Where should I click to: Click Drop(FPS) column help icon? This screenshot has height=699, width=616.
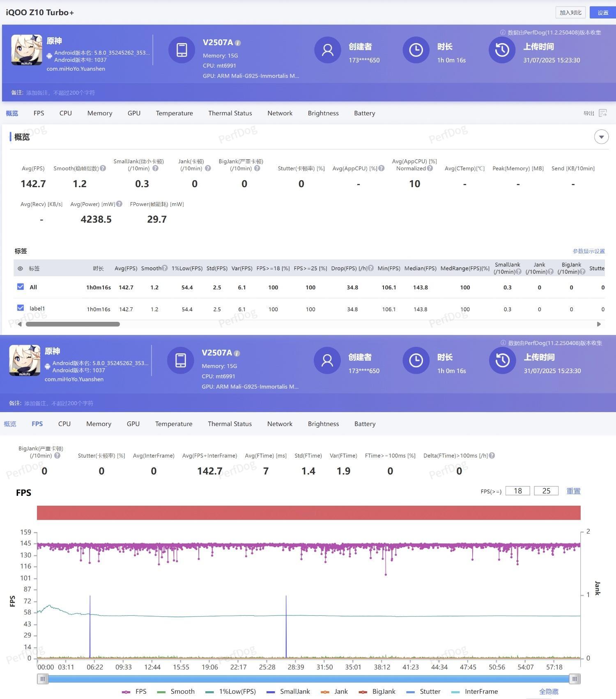click(x=371, y=268)
